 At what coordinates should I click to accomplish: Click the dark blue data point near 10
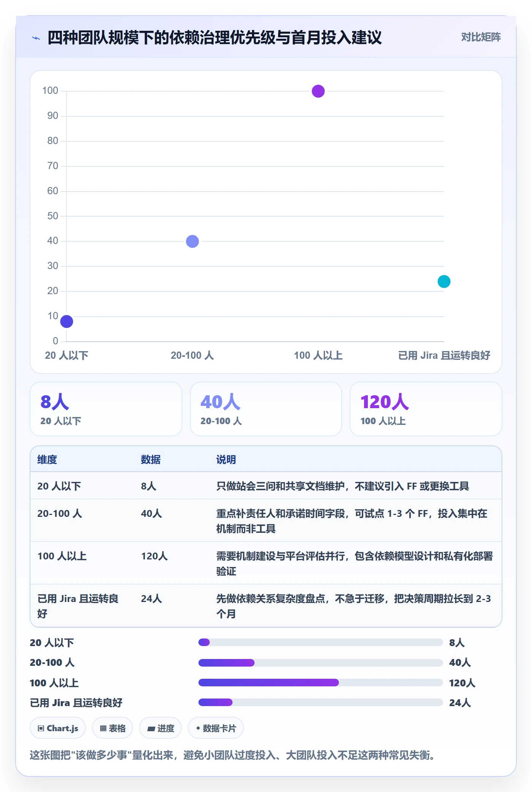click(x=66, y=322)
